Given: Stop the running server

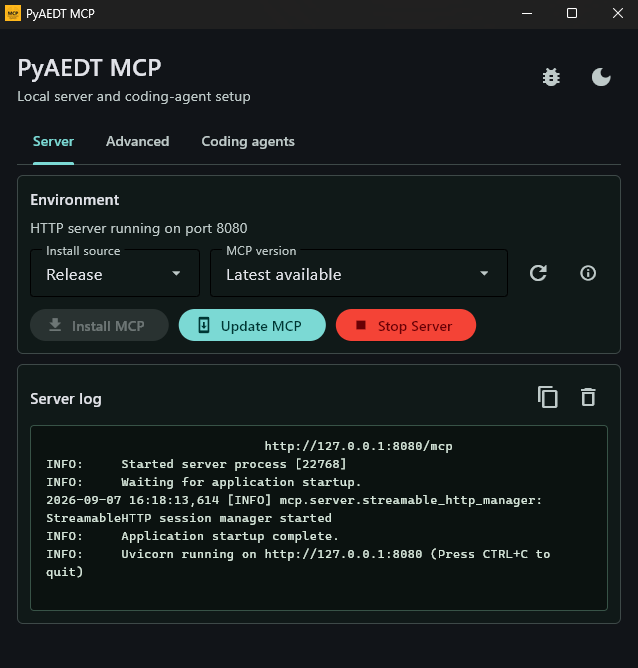Looking at the screenshot, I should pyautogui.click(x=406, y=325).
